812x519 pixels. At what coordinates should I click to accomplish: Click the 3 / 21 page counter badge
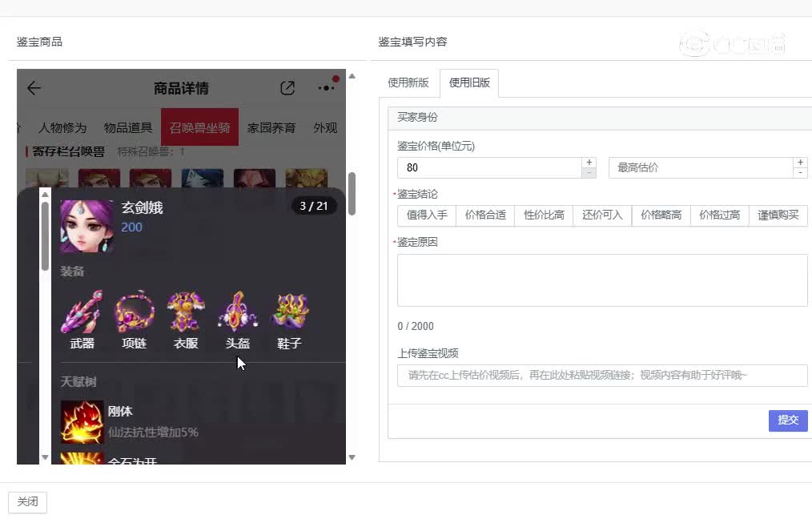(313, 206)
